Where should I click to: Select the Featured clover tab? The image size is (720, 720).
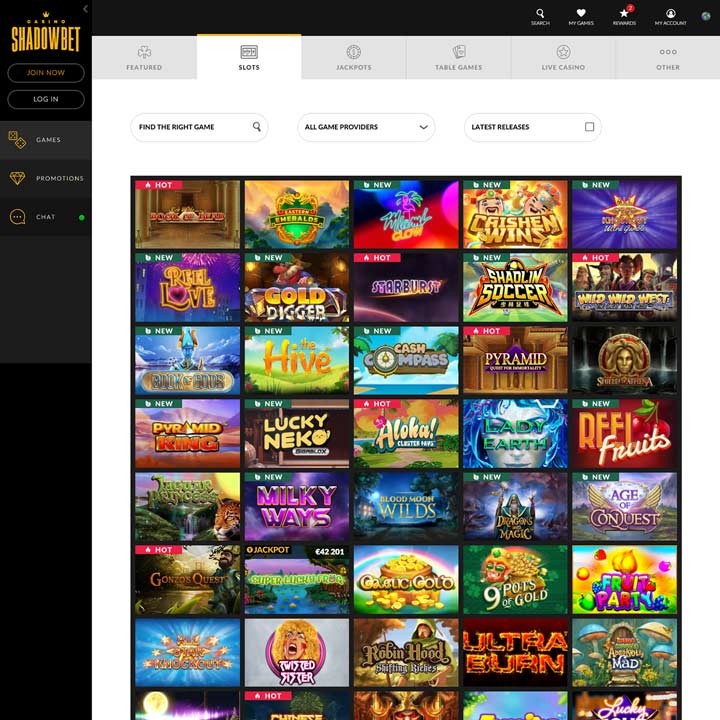point(144,57)
